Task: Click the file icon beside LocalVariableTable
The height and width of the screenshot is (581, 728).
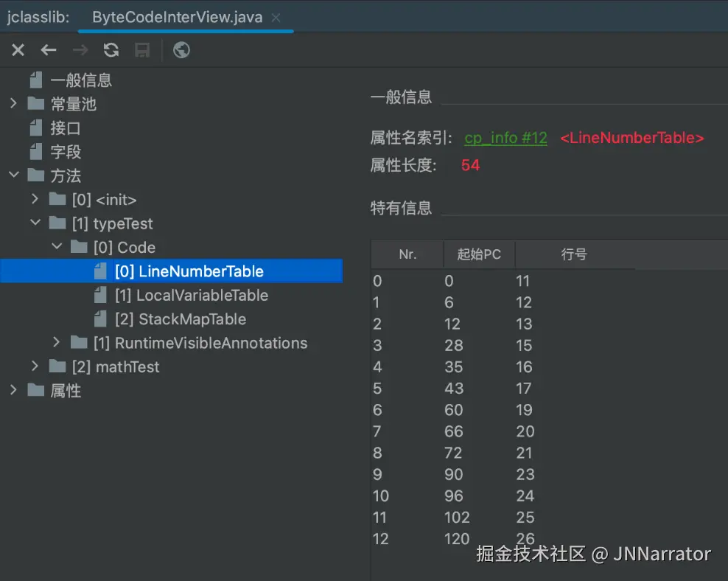Action: [x=100, y=295]
